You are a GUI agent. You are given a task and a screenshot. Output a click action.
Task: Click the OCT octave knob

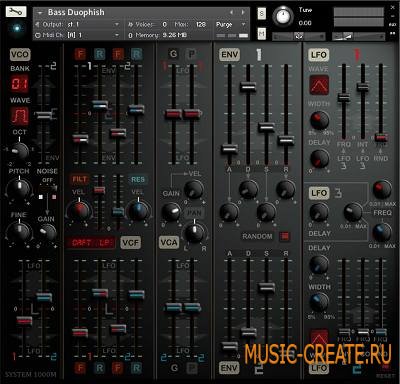[20, 151]
